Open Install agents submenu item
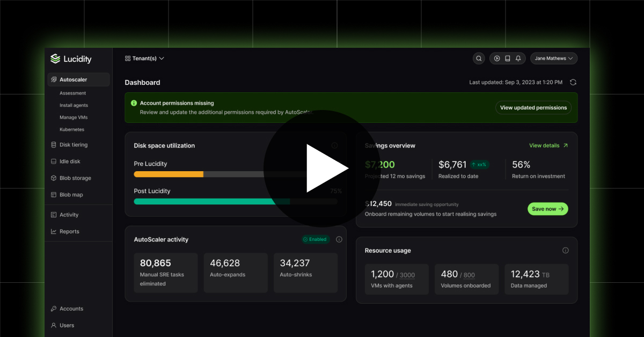Screen dimensions: 644x337 coord(74,106)
